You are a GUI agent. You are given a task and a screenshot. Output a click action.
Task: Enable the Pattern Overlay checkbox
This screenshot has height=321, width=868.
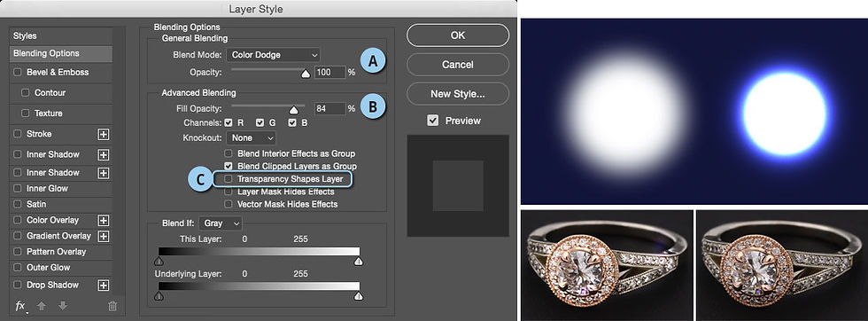(x=17, y=252)
